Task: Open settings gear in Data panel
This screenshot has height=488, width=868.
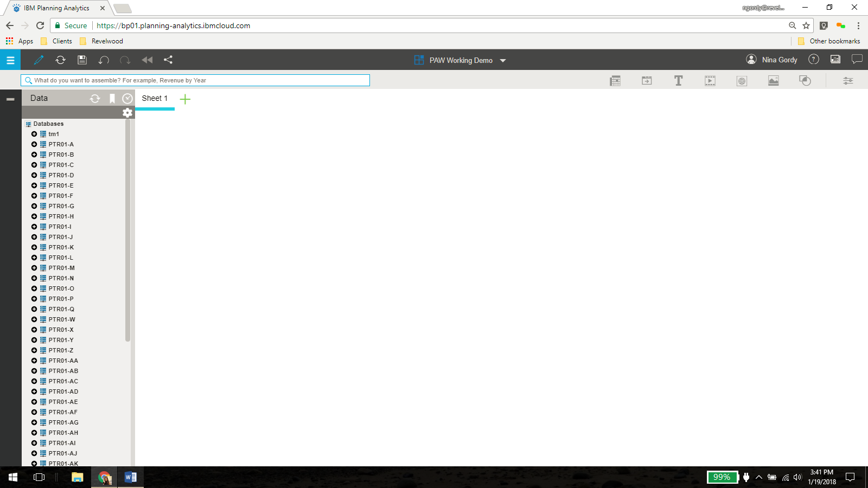Action: [127, 113]
